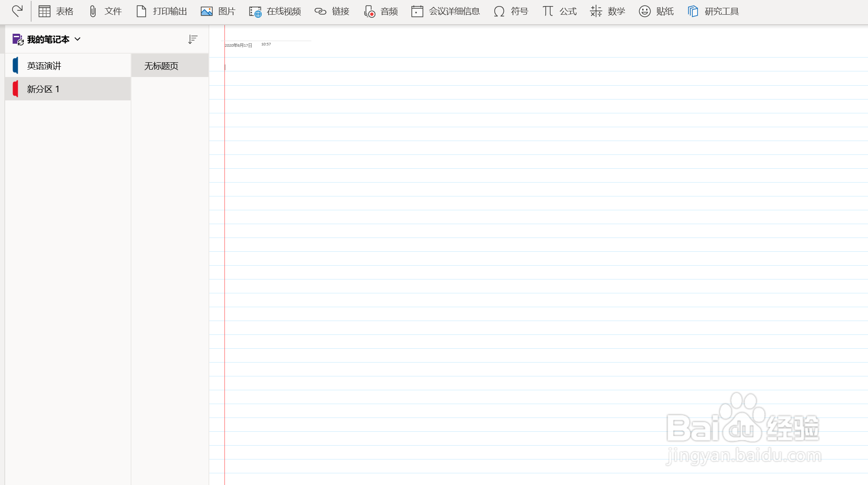Viewport: 868px width, 485px height.
Task: Open the 数学 math assistant
Action: (x=607, y=11)
